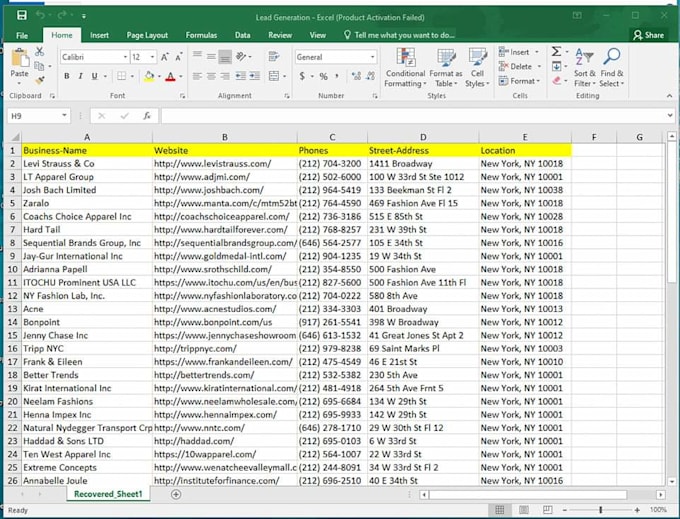The image size is (680, 519).
Task: Switch to the Page Layout tab
Action: tap(147, 35)
